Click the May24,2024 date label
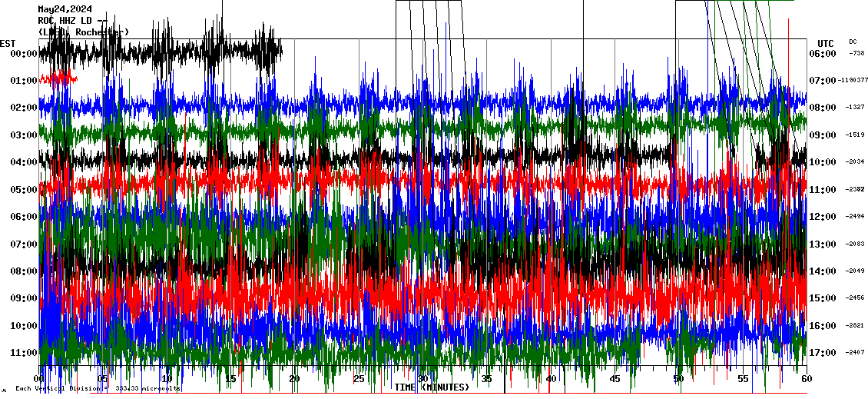The width and height of the screenshot is (868, 399). point(64,9)
